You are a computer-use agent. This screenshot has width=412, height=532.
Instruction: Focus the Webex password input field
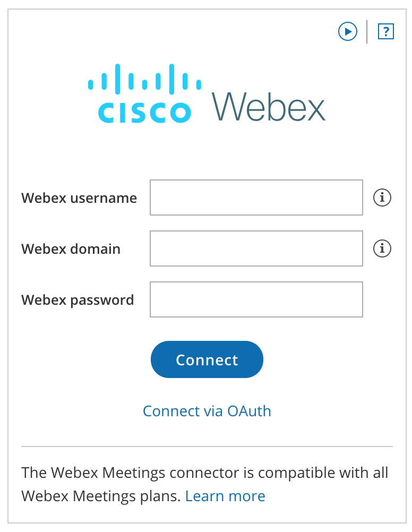click(x=256, y=299)
